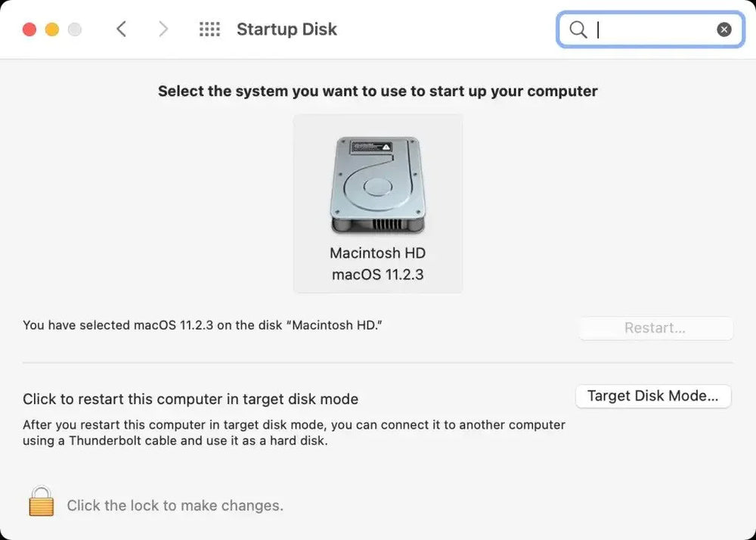Viewport: 756px width, 540px height.
Task: Minimize the window with the yellow button
Action: tap(52, 29)
